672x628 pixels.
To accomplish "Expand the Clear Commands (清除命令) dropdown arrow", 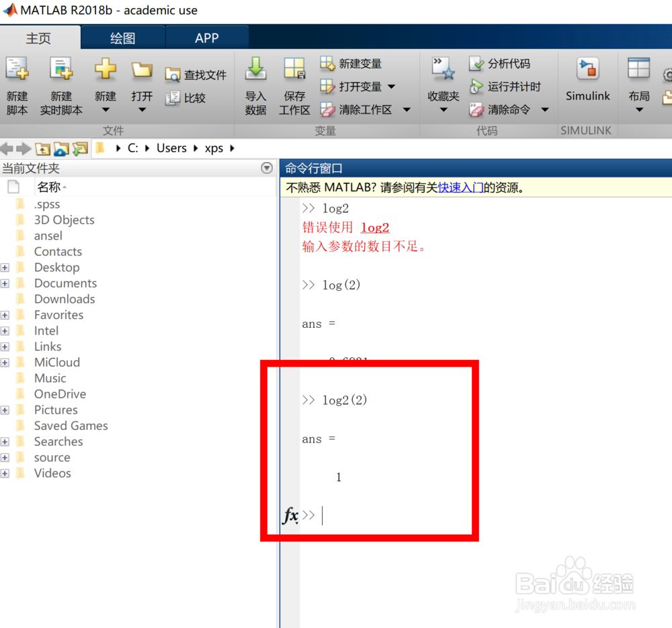I will (545, 109).
